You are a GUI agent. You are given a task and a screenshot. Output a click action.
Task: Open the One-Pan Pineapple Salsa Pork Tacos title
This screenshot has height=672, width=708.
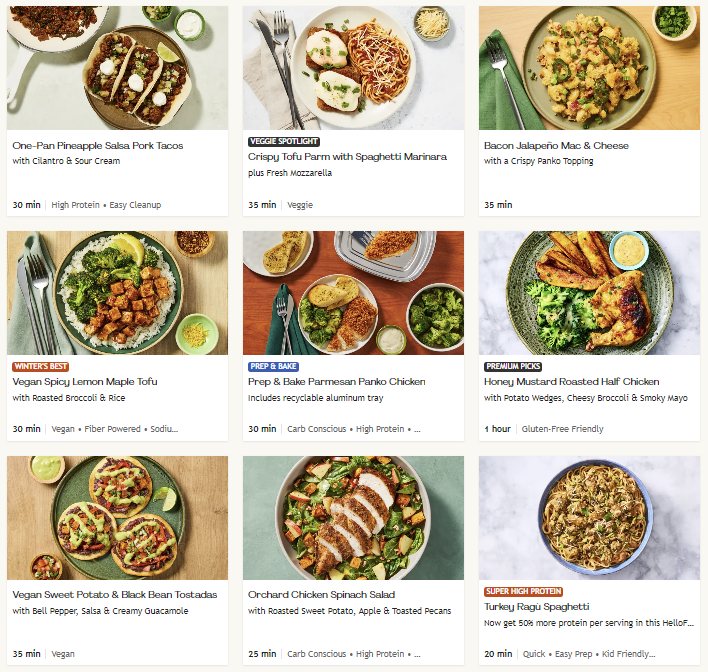98,146
